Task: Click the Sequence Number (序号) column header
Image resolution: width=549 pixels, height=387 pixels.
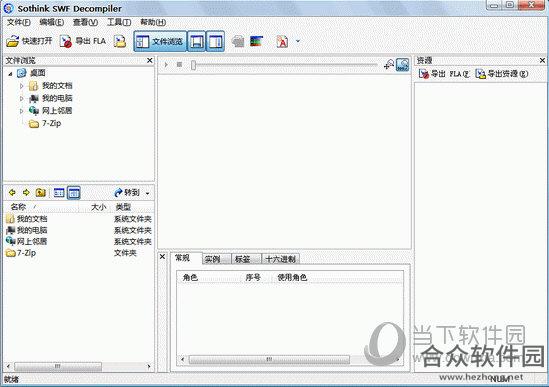Action: (256, 278)
